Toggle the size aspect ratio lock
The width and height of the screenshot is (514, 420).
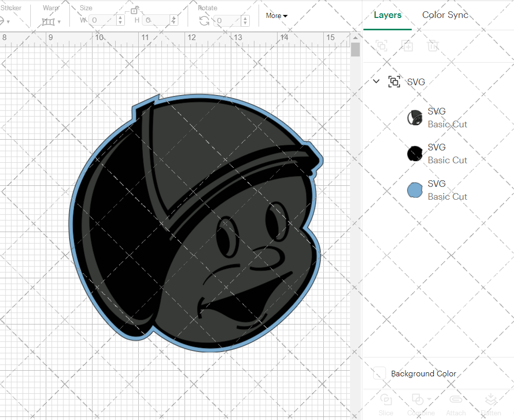(x=135, y=10)
